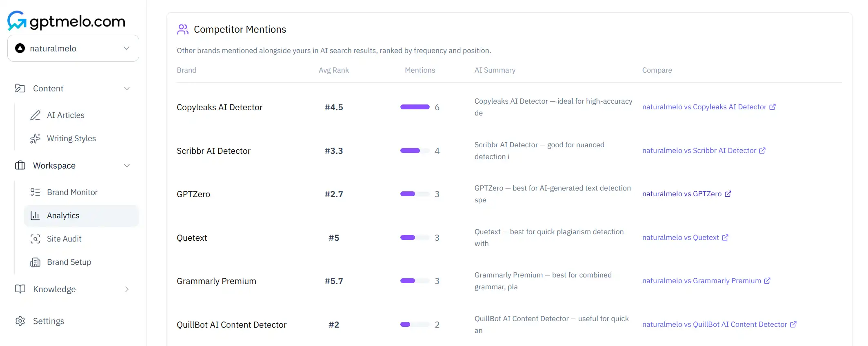Open Brand Monitor page

point(72,192)
